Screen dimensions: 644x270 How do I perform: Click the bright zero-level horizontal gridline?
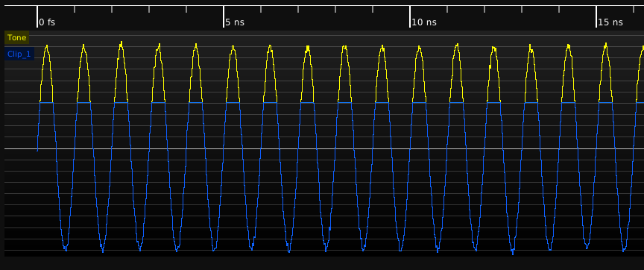click(x=324, y=148)
